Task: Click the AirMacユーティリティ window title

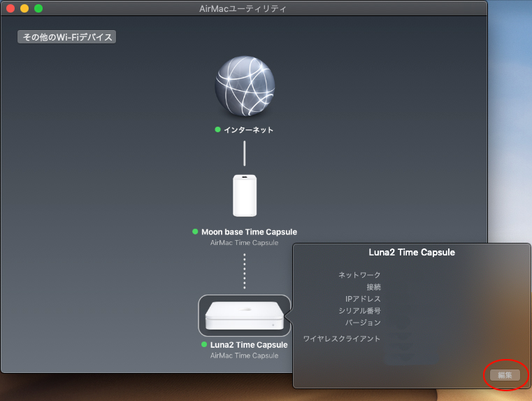Action: 243,8
